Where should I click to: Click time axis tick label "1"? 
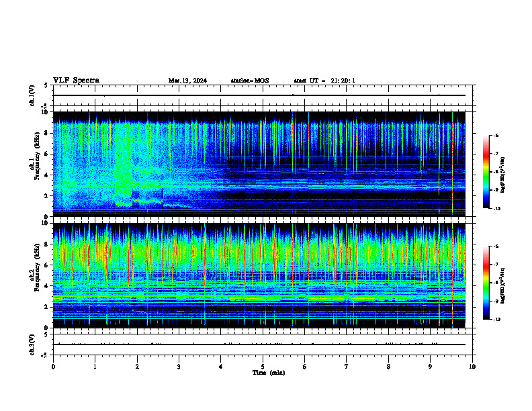point(95,367)
